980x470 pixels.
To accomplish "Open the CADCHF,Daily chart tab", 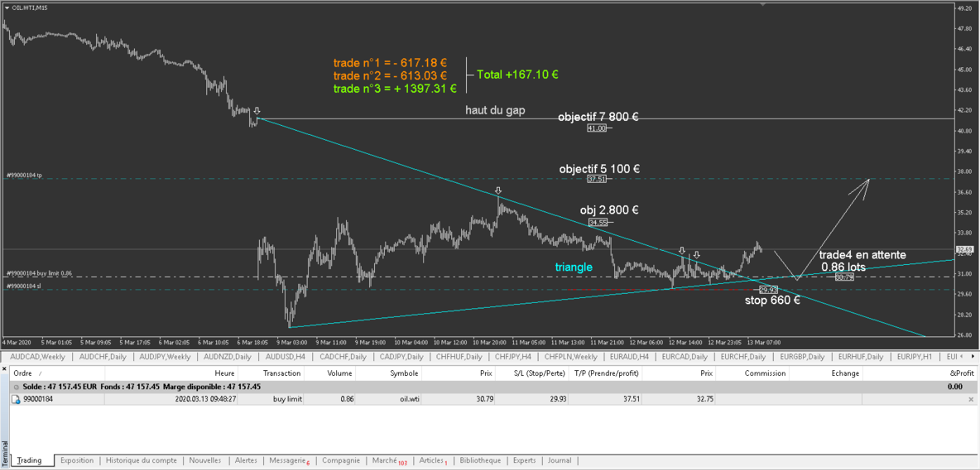I will click(x=343, y=357).
